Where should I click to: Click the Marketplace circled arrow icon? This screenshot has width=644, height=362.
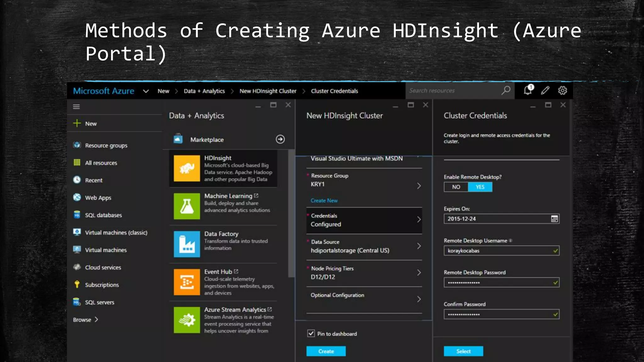280,139
